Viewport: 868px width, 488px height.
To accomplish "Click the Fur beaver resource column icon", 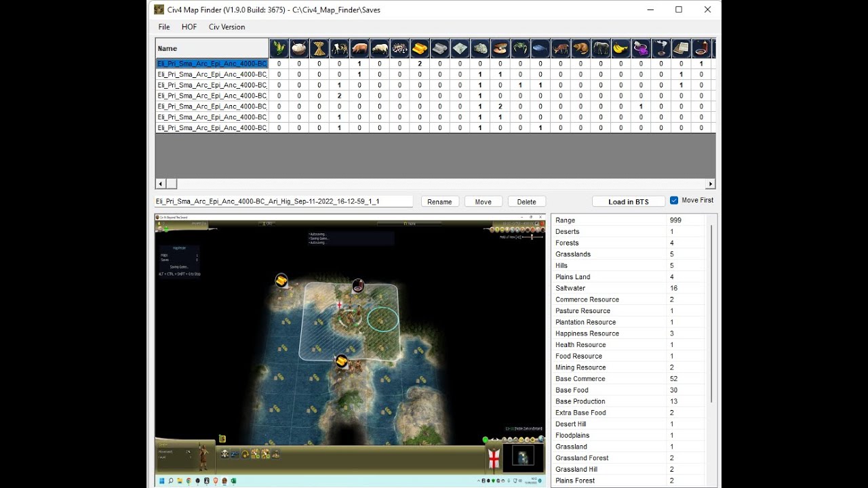I will click(580, 48).
